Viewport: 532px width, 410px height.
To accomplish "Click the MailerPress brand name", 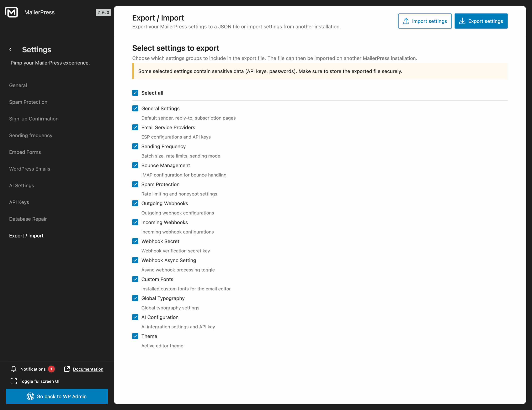I will point(39,12).
